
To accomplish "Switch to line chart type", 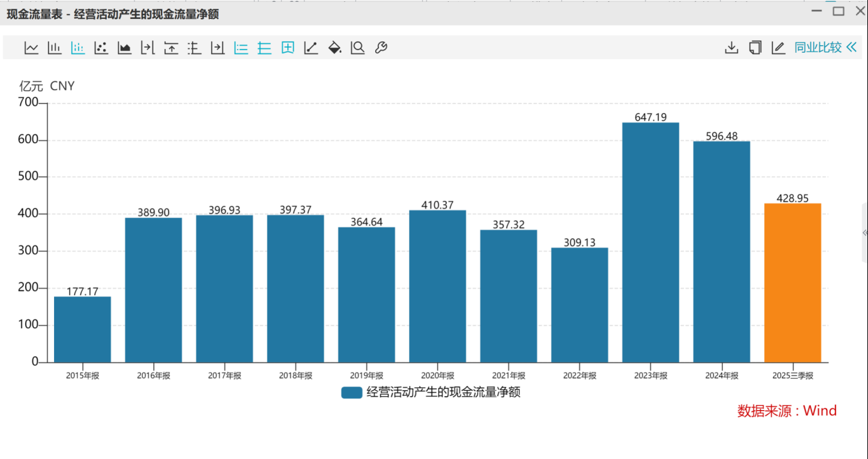I will pos(31,48).
